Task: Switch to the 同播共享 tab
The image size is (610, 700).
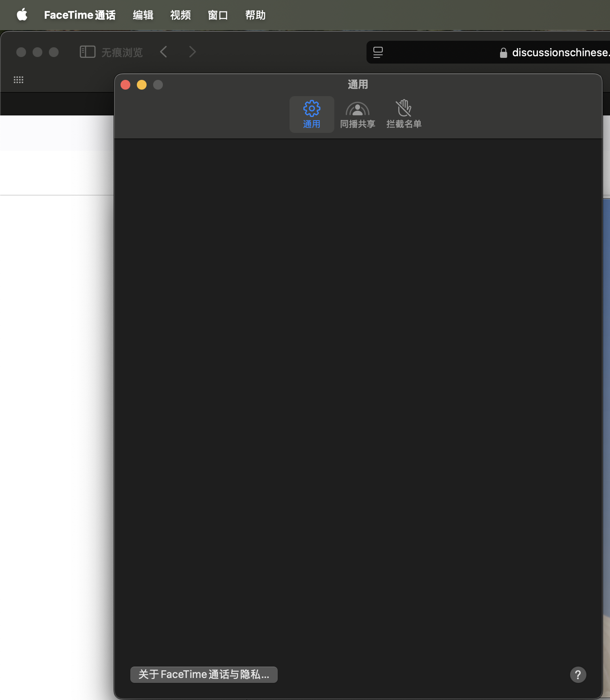Action: (358, 114)
